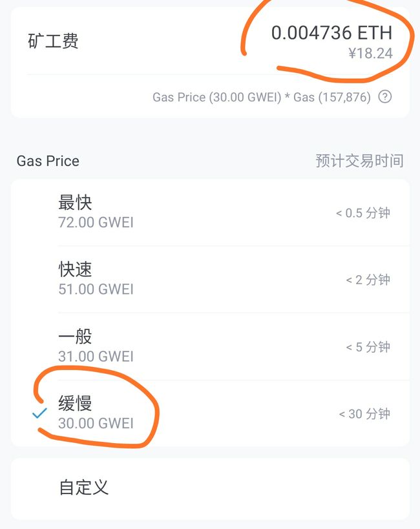Image resolution: width=420 pixels, height=529 pixels.
Task: Tap the 51.00 GWEI price text
Action: pyautogui.click(x=96, y=289)
